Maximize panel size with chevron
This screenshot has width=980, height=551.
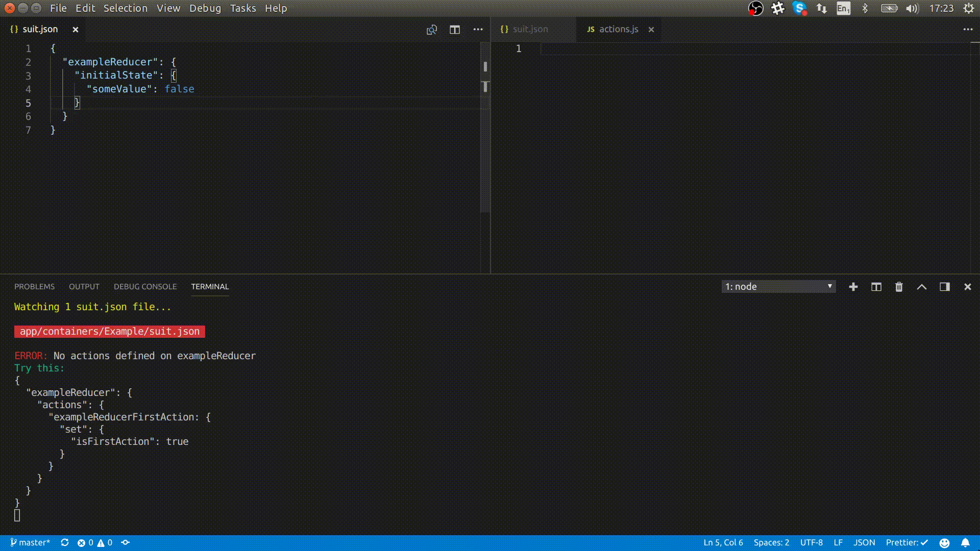(921, 287)
